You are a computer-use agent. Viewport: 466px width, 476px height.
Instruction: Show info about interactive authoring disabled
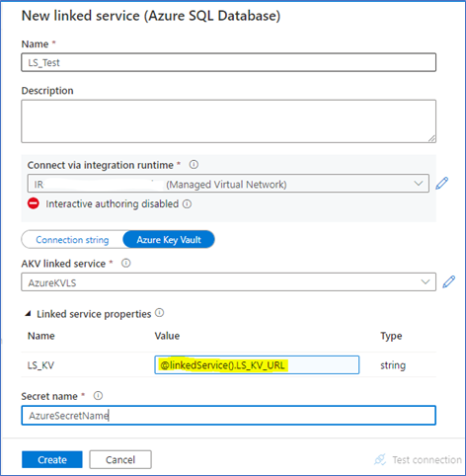[187, 204]
